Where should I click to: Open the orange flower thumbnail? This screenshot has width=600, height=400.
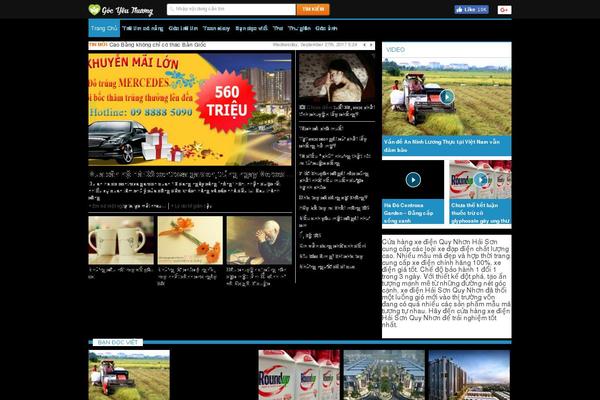click(189, 240)
